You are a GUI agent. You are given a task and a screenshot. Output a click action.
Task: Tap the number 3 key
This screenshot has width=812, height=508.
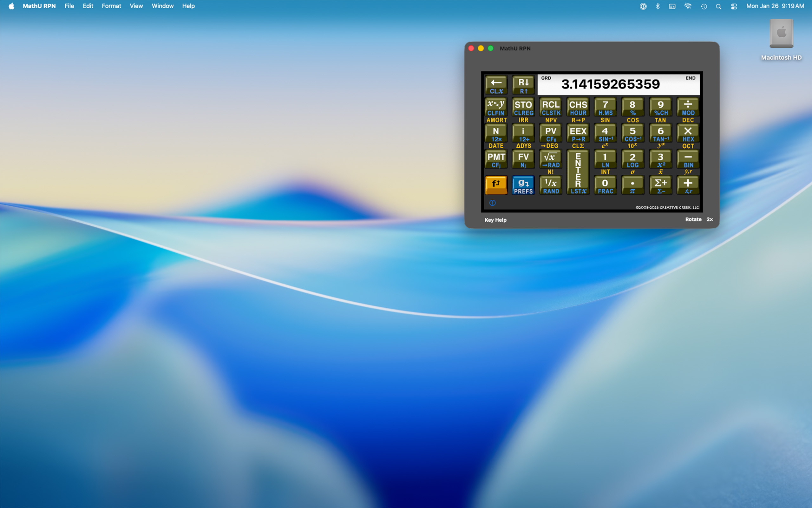coord(660,159)
